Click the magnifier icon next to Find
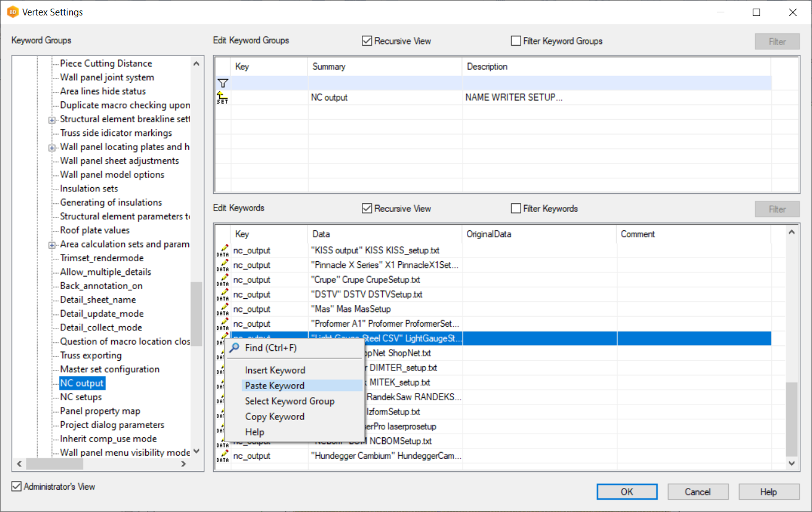Screen dimensions: 812x512 [x=235, y=348]
